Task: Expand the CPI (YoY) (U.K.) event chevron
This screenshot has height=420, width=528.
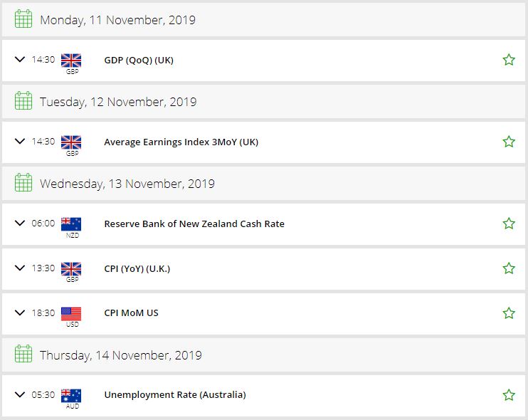Action: click(20, 268)
